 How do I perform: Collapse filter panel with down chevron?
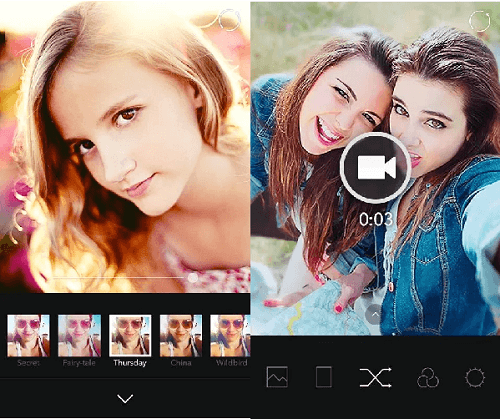pyautogui.click(x=125, y=398)
